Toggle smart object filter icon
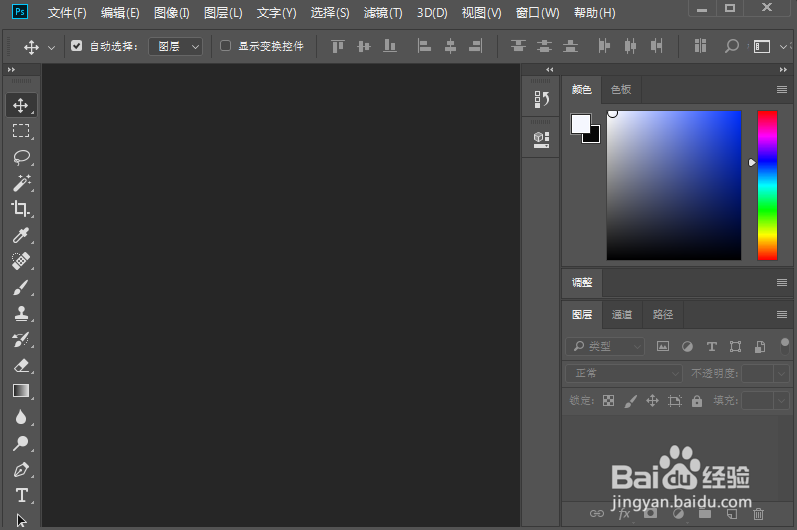This screenshot has width=797, height=530. click(x=760, y=347)
